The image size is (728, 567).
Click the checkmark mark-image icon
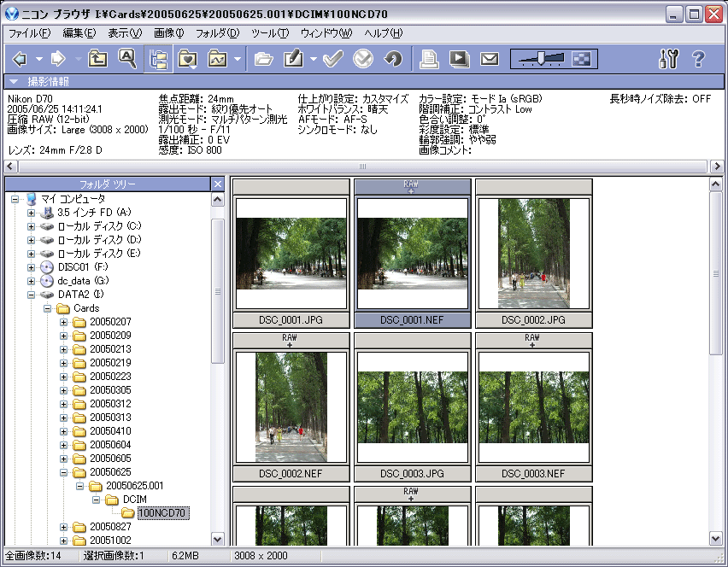point(333,59)
